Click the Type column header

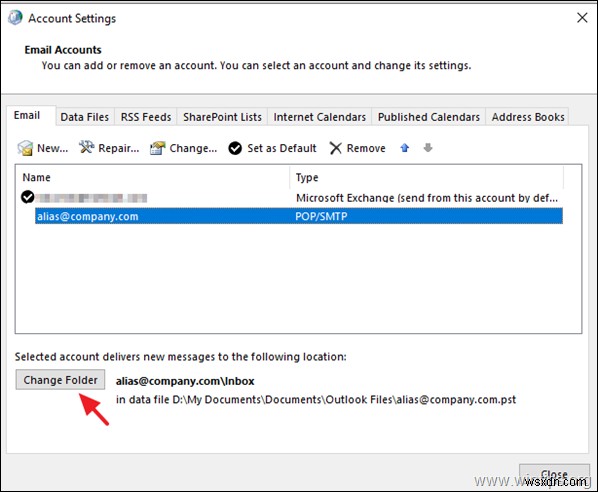[x=426, y=178]
